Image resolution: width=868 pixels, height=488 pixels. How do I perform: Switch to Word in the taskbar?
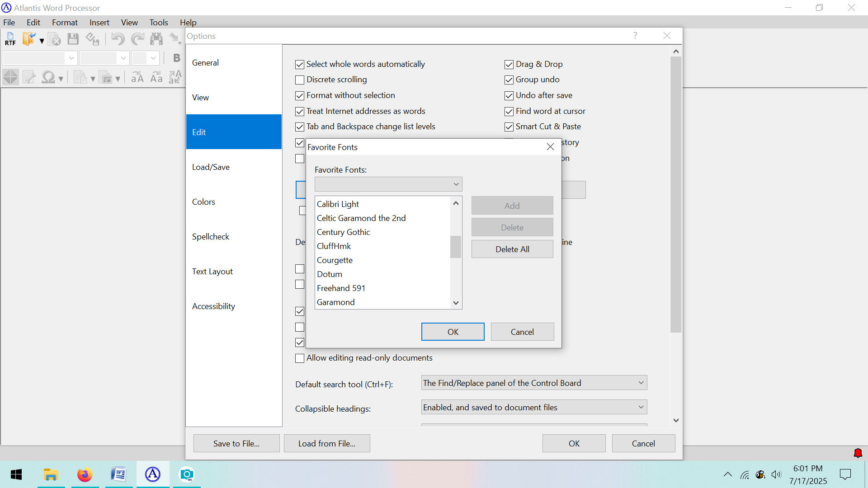[118, 474]
